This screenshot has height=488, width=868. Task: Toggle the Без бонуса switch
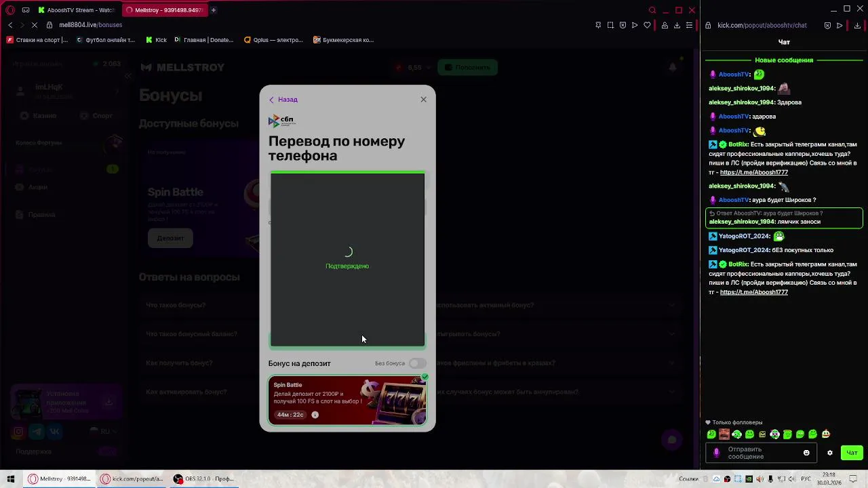coord(417,363)
